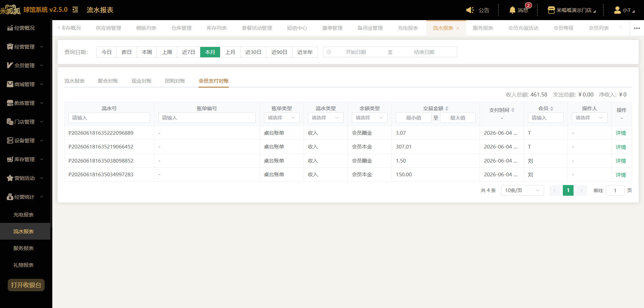The width and height of the screenshot is (644, 308).
Task: Sort by 会员 column arrows
Action: pos(552,109)
